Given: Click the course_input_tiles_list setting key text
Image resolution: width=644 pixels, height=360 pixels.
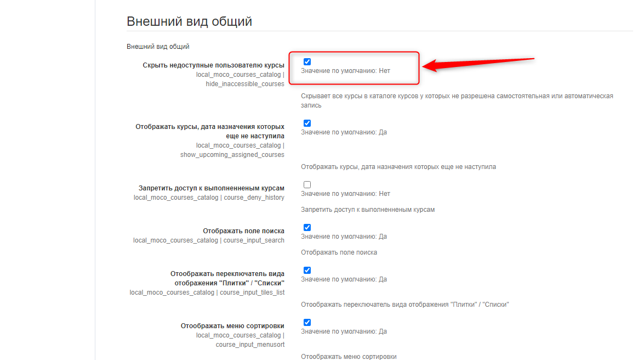Looking at the screenshot, I should [x=252, y=292].
